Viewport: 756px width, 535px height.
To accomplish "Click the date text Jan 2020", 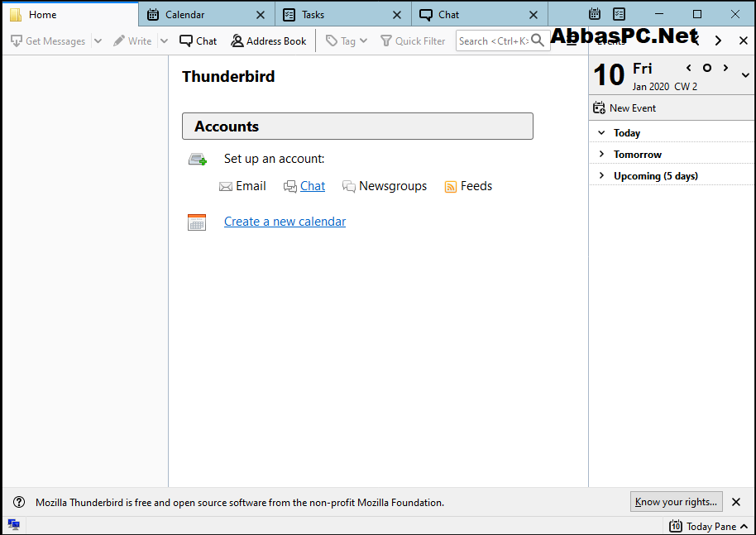I will click(650, 87).
